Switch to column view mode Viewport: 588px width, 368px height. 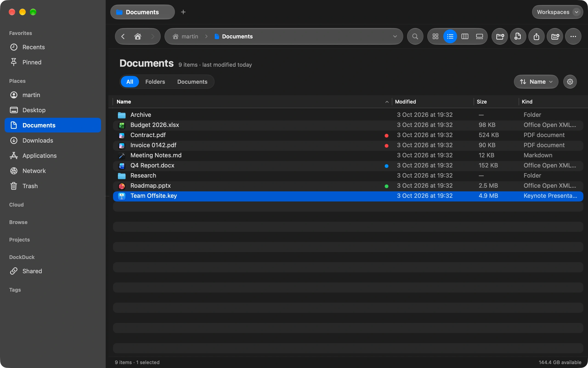[465, 37]
